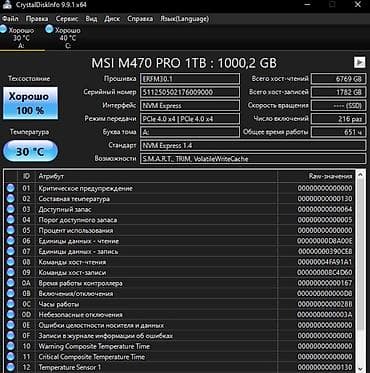Image resolution: width=370 pixels, height=373 pixels.
Task: Select the Доступный запас row
Action: (179, 209)
